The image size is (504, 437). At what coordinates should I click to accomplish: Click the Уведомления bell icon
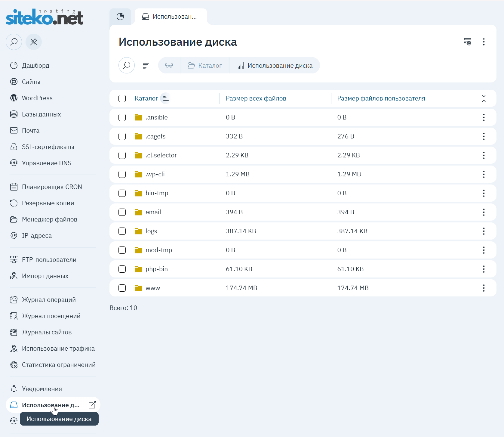(14, 389)
